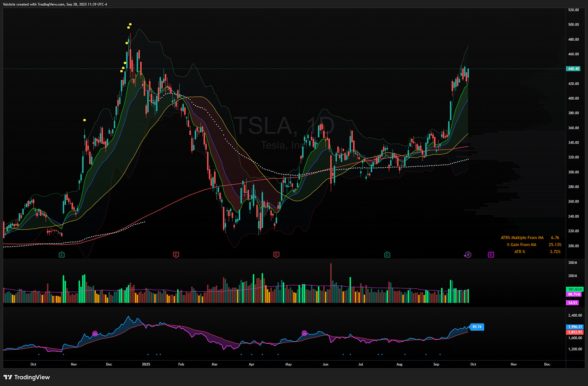Image resolution: width=588 pixels, height=386 pixels.
Task: Click the May label on the time axis
Action: tap(288, 364)
